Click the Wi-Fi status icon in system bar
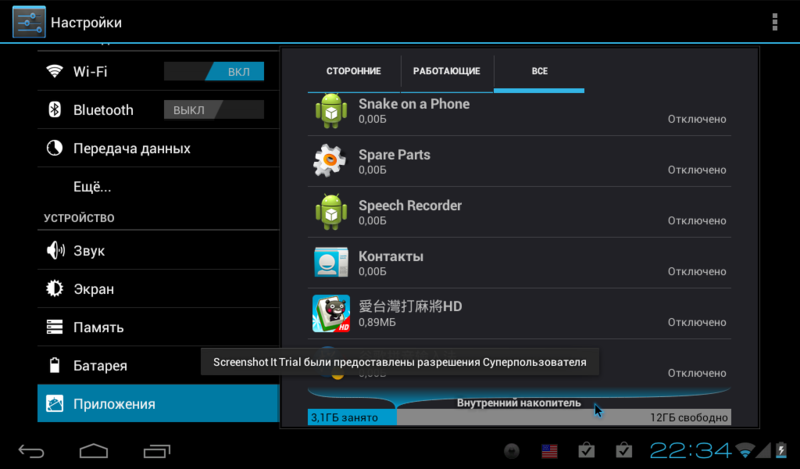Viewport: 800px width, 469px height. pos(745,451)
